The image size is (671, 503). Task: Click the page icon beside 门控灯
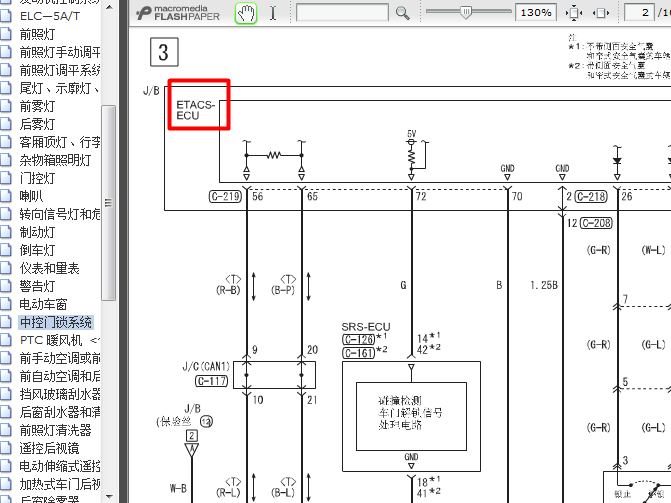(6, 178)
